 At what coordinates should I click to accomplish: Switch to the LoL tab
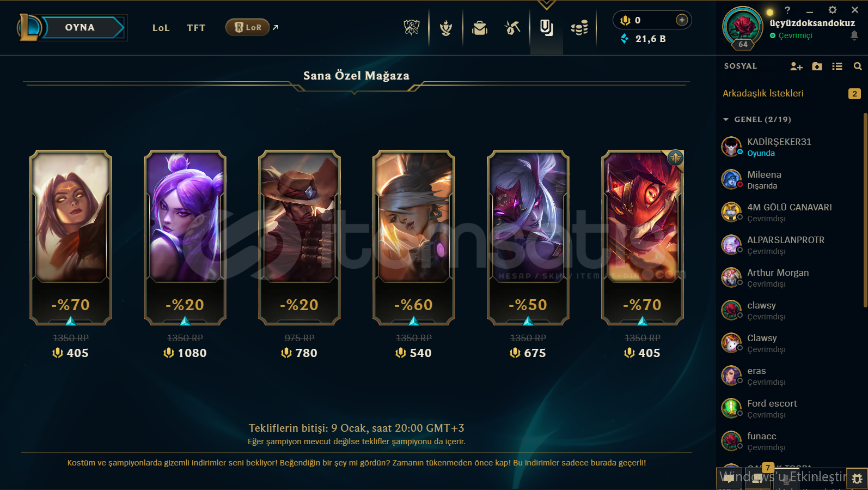click(x=161, y=28)
